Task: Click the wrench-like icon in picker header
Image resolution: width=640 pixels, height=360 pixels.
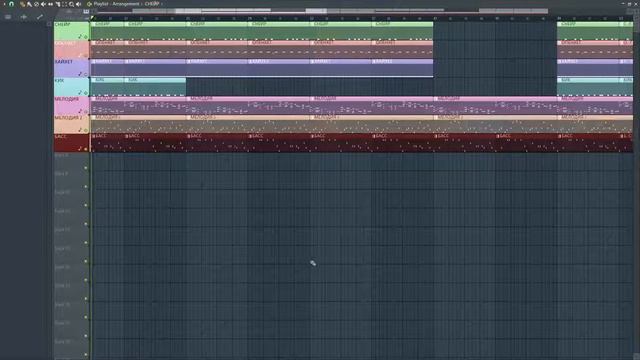Action: pyautogui.click(x=40, y=17)
